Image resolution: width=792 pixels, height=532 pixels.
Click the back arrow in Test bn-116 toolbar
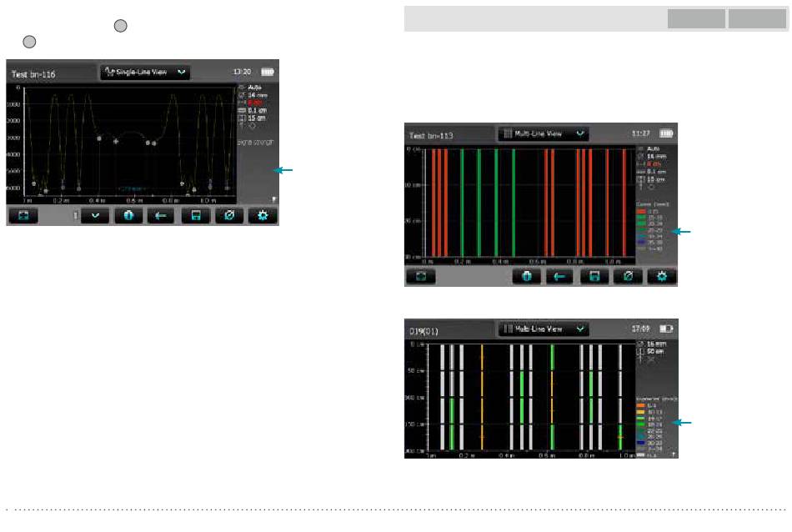161,216
